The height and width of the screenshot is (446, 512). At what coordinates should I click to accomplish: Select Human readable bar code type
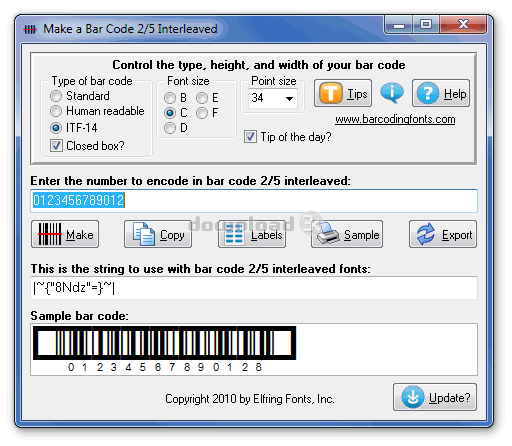click(56, 111)
